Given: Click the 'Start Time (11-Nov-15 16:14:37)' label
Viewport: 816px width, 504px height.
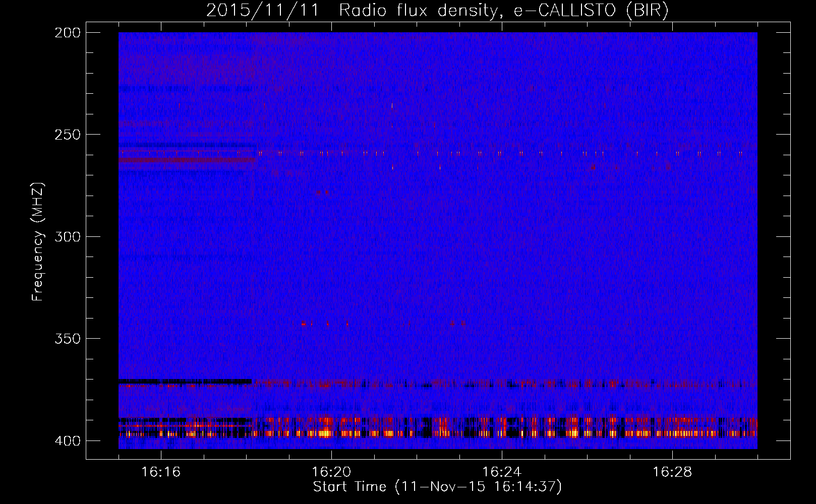Looking at the screenshot, I should click(x=437, y=487).
